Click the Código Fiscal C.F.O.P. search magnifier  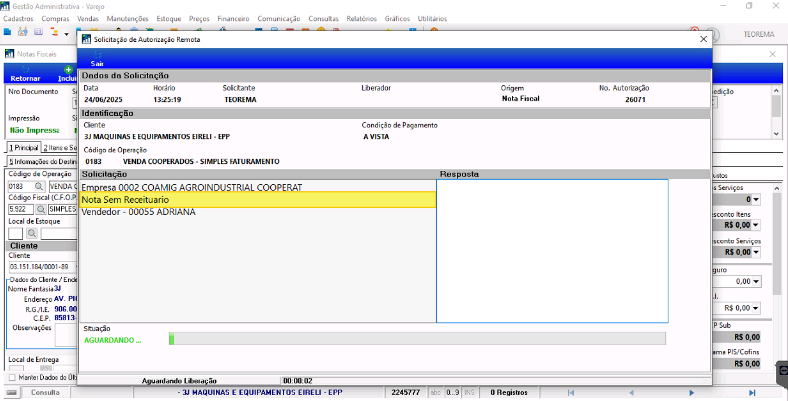coord(41,209)
